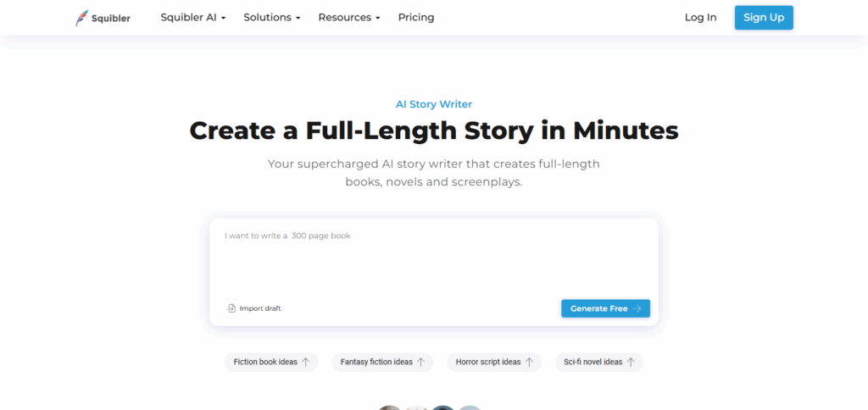Click the AI Story Writer label
Image resolution: width=868 pixels, height=410 pixels.
point(434,104)
